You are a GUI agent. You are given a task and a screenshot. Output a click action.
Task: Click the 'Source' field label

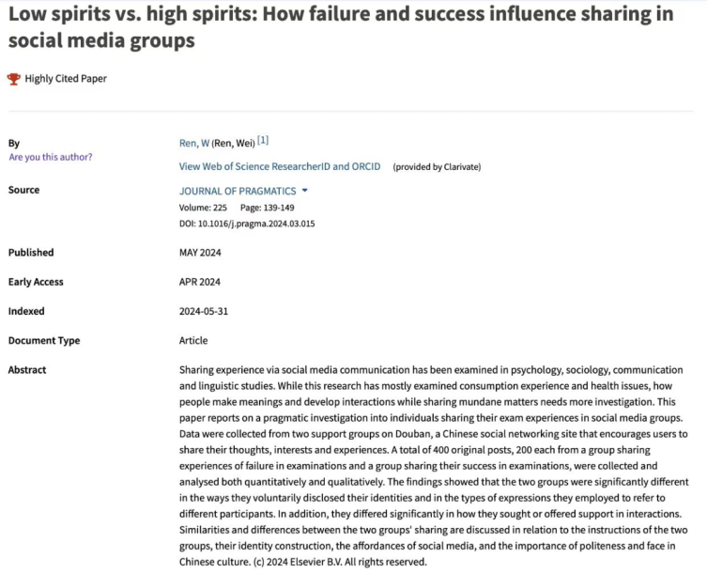click(23, 190)
